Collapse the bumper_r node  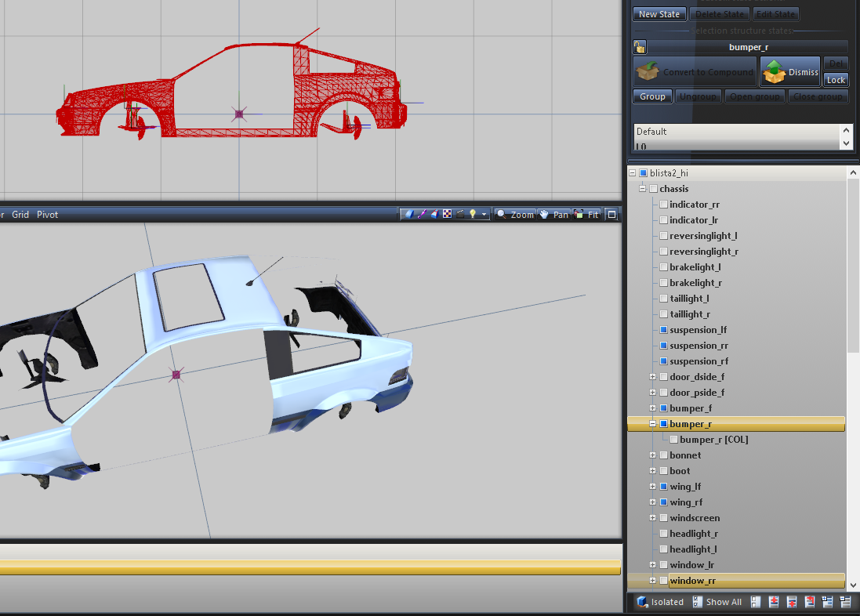coord(653,424)
